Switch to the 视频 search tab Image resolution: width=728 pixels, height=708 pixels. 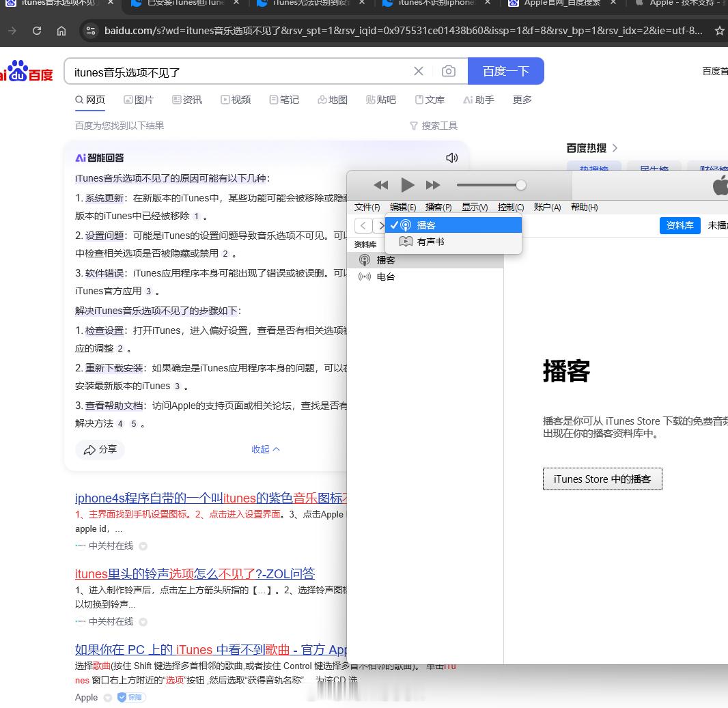tap(236, 100)
